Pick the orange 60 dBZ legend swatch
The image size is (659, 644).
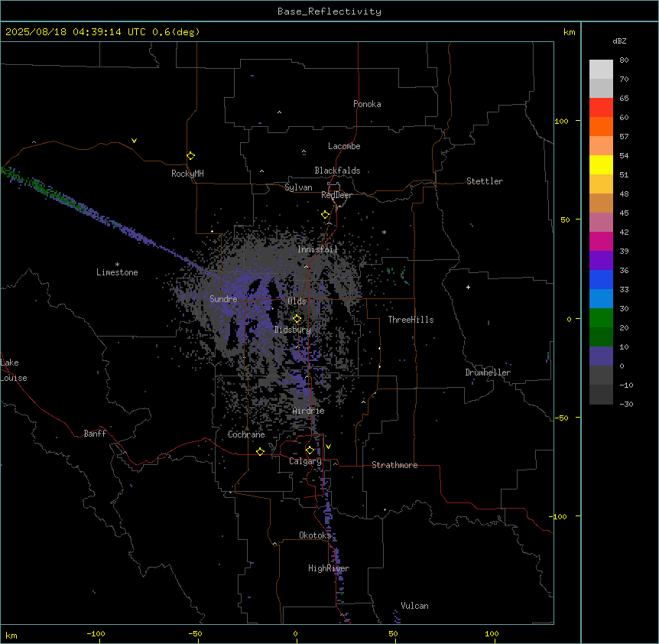(601, 126)
